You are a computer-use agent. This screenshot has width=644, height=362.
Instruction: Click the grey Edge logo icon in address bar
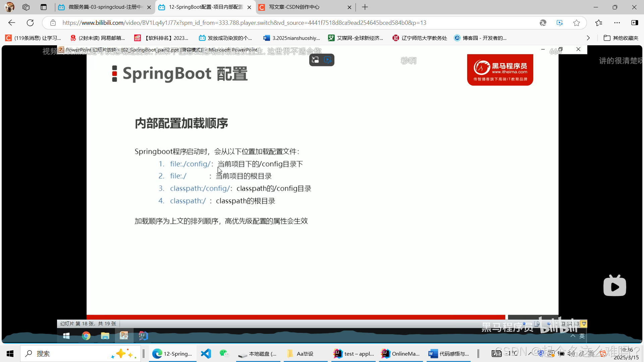(x=543, y=23)
